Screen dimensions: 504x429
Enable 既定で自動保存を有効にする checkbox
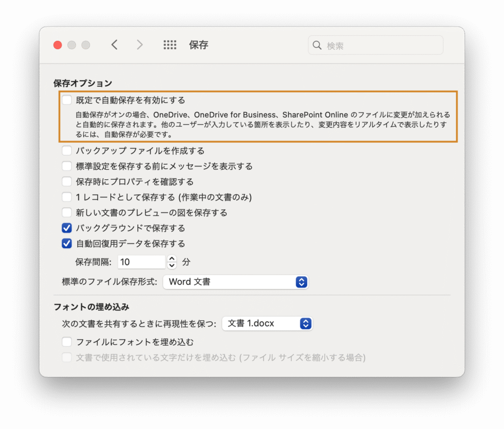coord(67,100)
